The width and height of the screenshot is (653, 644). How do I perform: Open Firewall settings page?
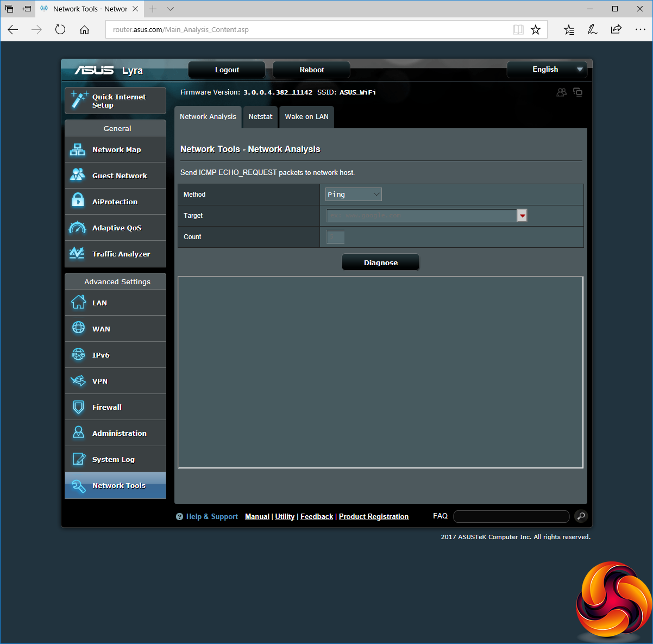(115, 407)
